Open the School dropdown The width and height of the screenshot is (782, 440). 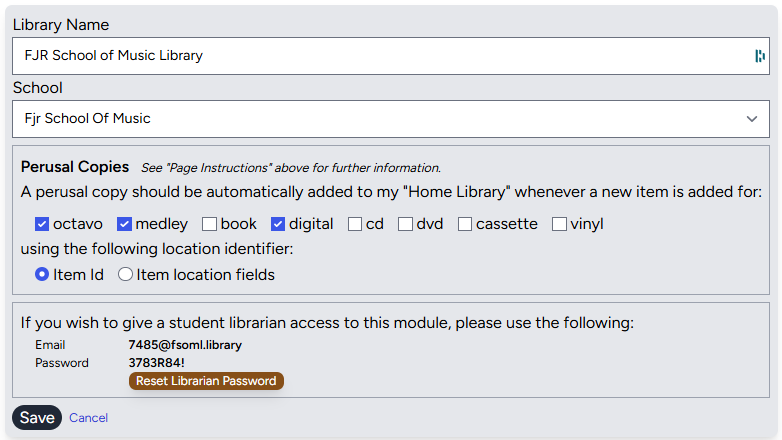point(391,119)
